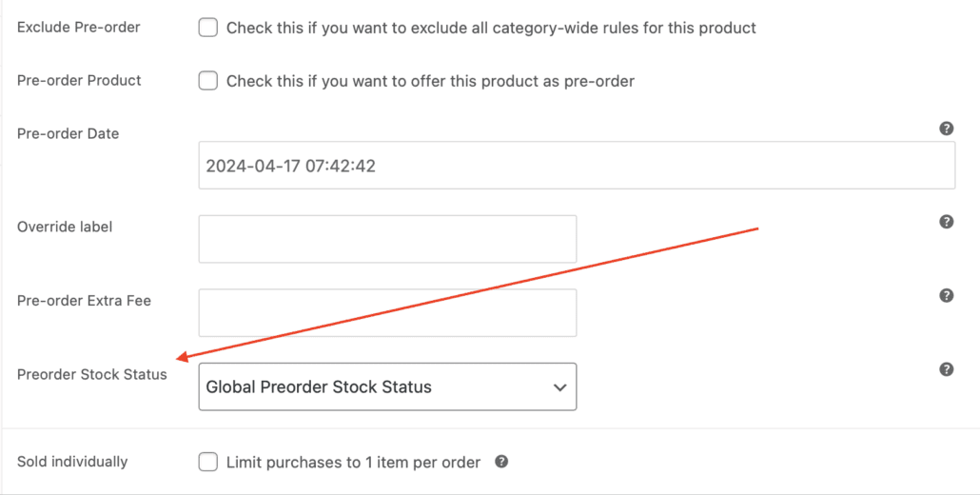Viewport: 980px width, 495px height.
Task: Click the "Preorder Stock Status" field label
Action: (91, 375)
